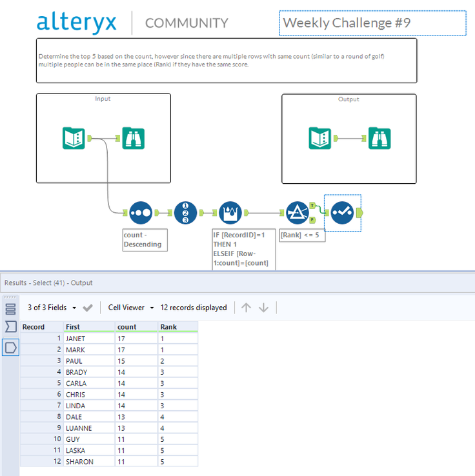Select the 'PAUL' cell

[89, 361]
